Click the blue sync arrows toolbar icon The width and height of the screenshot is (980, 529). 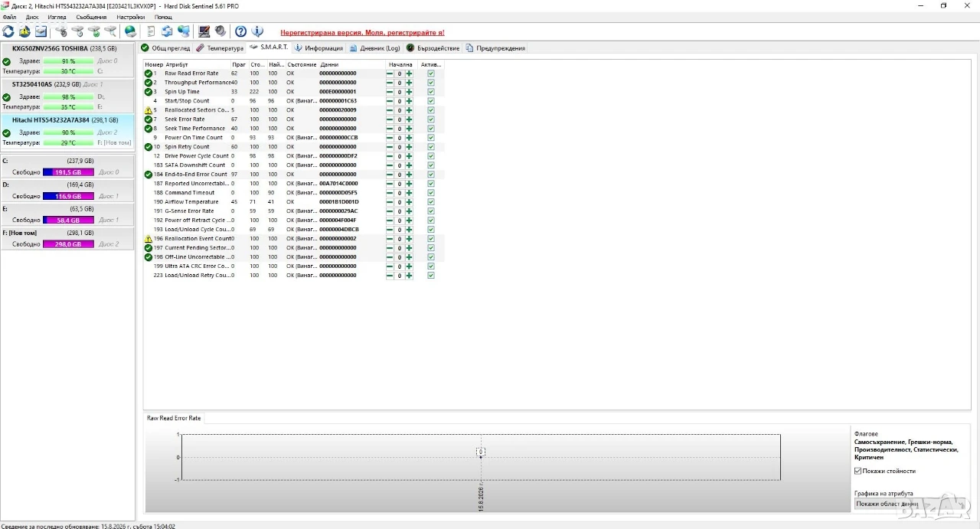167,31
